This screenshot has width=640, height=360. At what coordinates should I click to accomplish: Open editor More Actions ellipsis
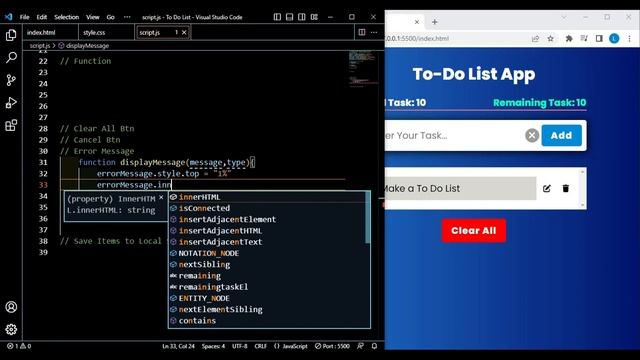coord(374,32)
